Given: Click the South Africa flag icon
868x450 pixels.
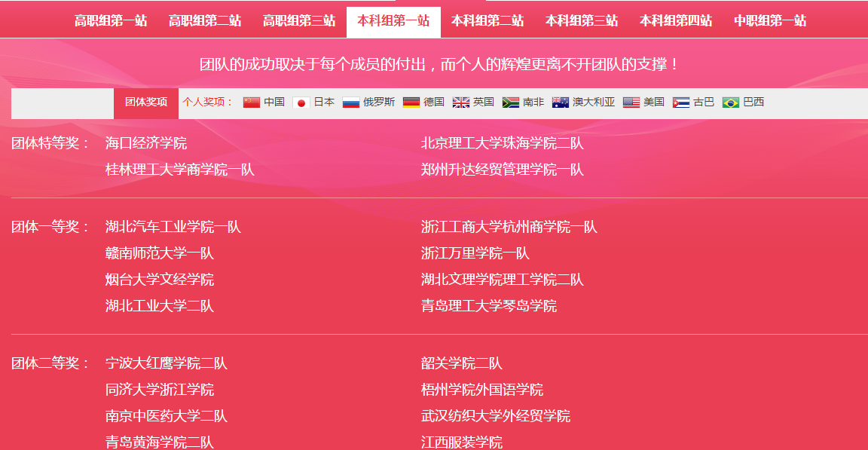Looking at the screenshot, I should (511, 103).
